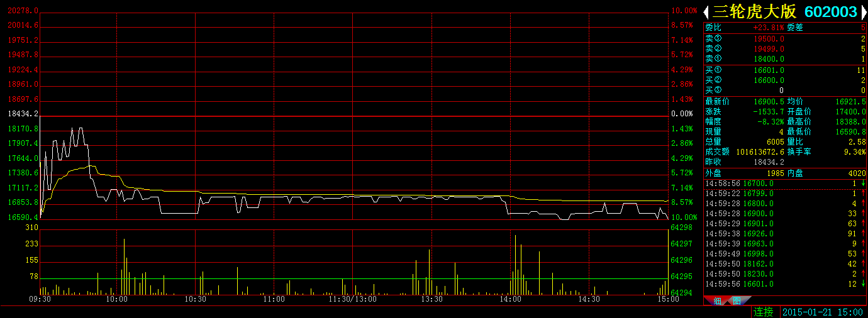Screen dimensions: 868x318
Task: Click the 18434.2 price axis label
Action: 23,114
